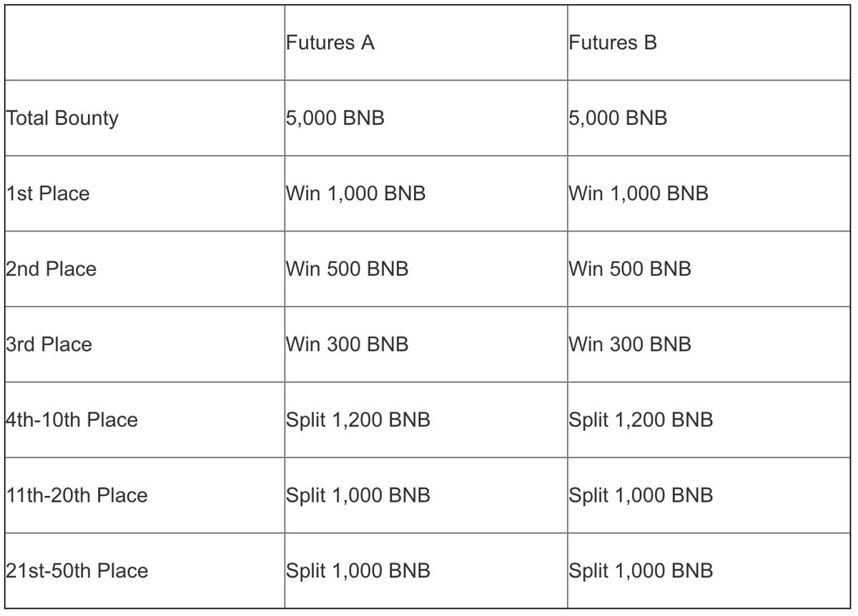
Task: Select the 4th-10th Place row label
Action: [71, 419]
